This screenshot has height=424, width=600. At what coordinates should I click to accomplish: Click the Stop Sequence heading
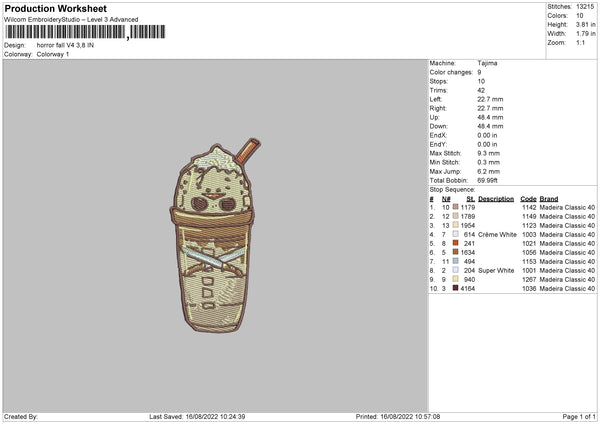pos(452,190)
